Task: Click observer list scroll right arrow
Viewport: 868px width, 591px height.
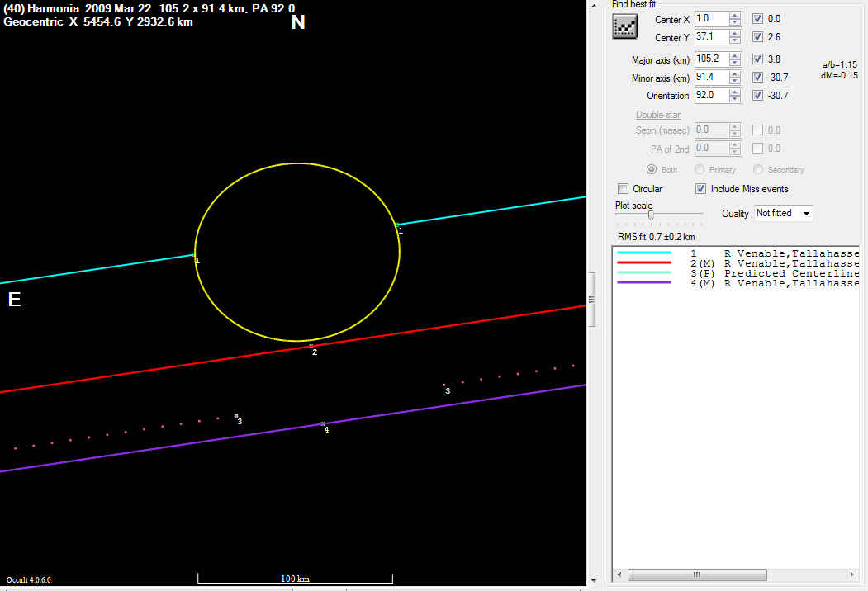Action: tap(852, 575)
